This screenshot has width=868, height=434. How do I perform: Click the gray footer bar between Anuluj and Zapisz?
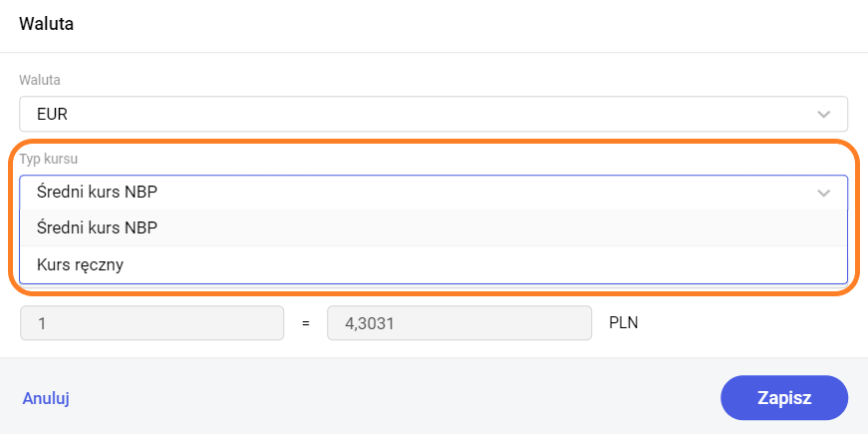click(399, 398)
